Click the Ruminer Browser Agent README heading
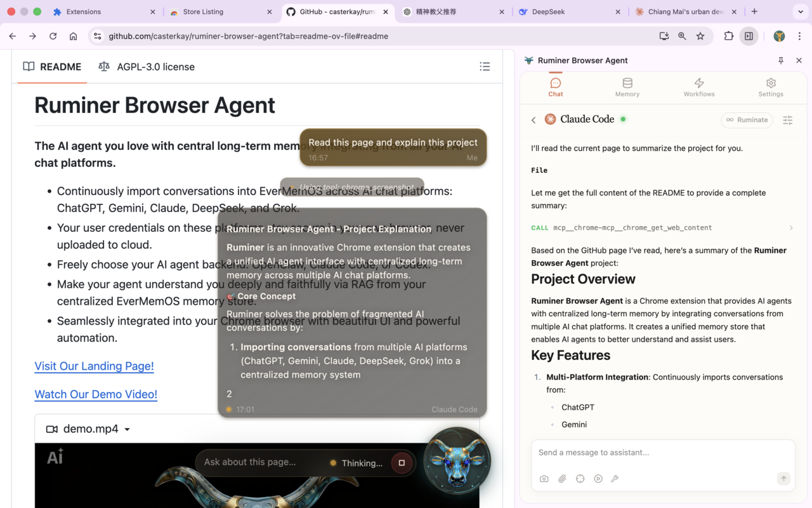 tap(155, 105)
